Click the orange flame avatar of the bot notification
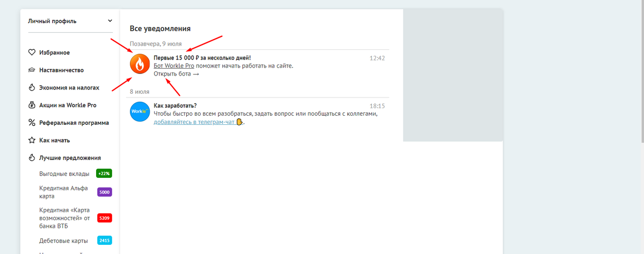 (140, 65)
